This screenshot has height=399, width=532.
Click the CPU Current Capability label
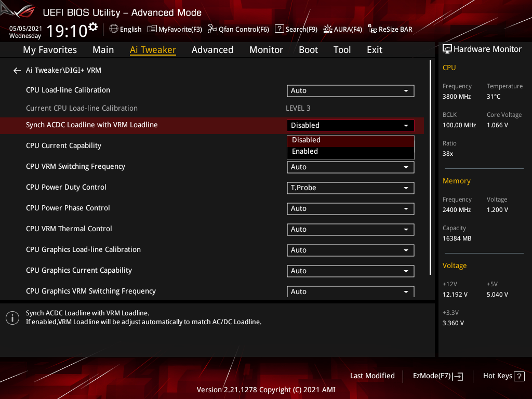(63, 145)
